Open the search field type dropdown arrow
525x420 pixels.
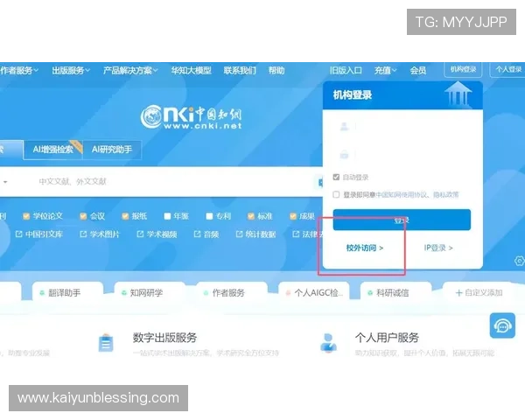coord(5,182)
